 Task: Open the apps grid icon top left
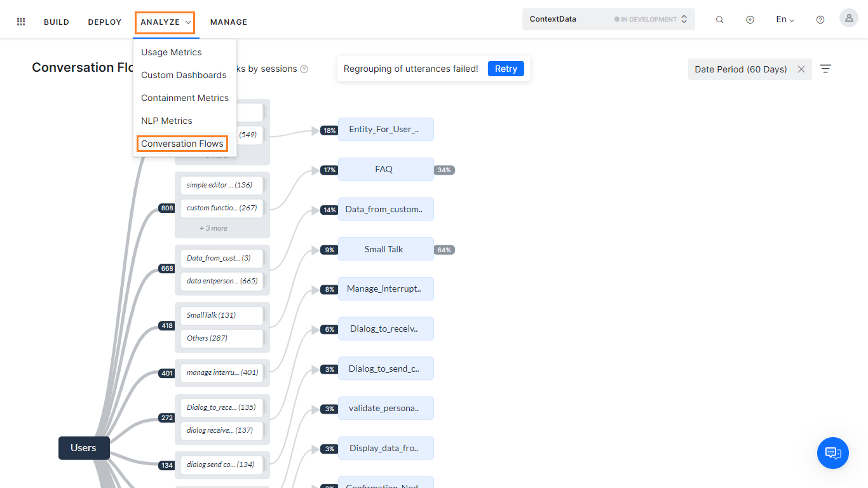pos(21,21)
